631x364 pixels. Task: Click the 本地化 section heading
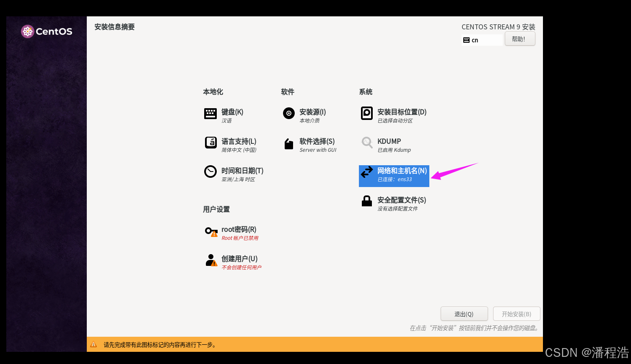[x=213, y=92]
